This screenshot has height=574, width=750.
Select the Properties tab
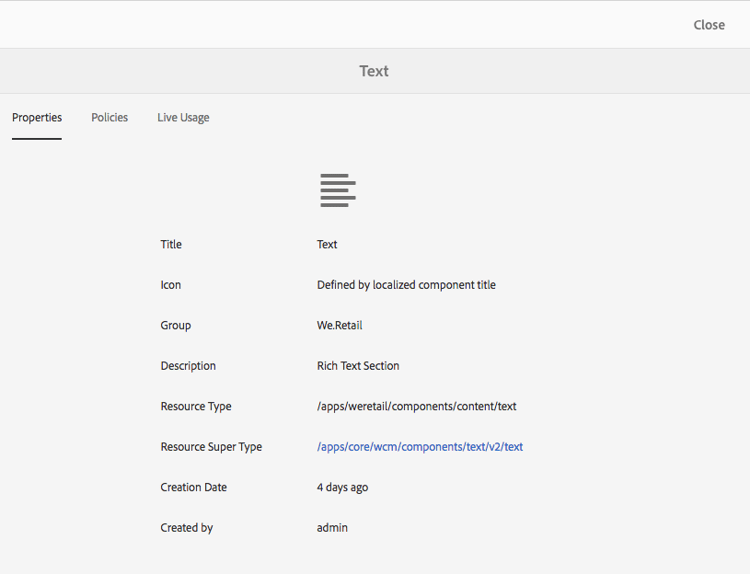(x=37, y=118)
